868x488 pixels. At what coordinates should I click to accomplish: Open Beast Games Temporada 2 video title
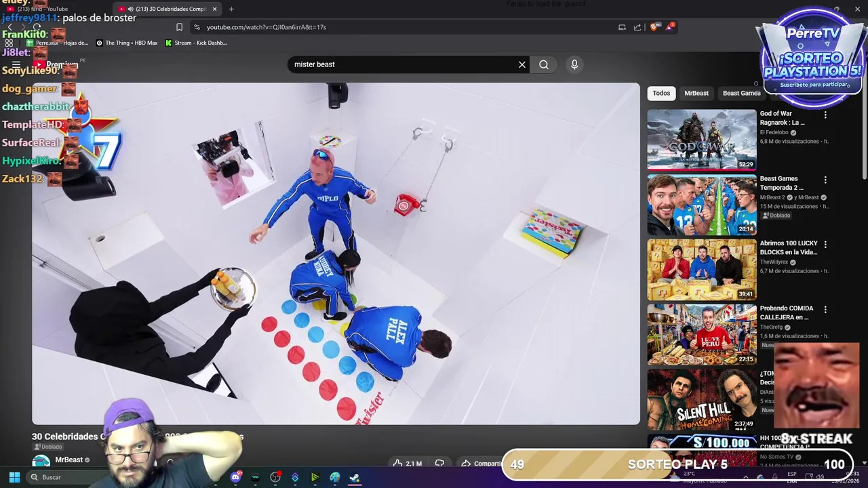[x=781, y=183]
